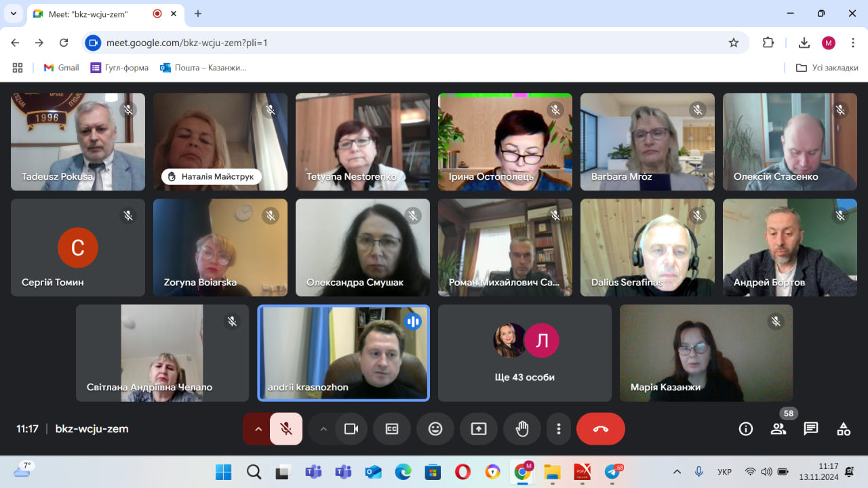
Task: Open the Chrome downloads panel
Action: click(x=804, y=43)
